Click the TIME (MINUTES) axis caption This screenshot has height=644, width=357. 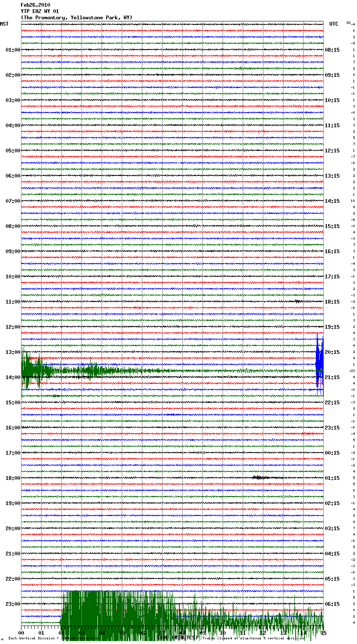[177, 638]
